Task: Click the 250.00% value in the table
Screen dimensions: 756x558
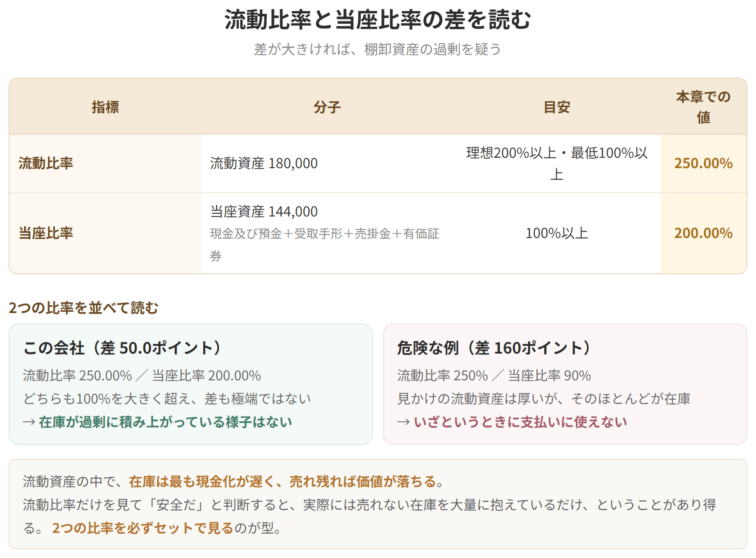Action: tap(703, 163)
